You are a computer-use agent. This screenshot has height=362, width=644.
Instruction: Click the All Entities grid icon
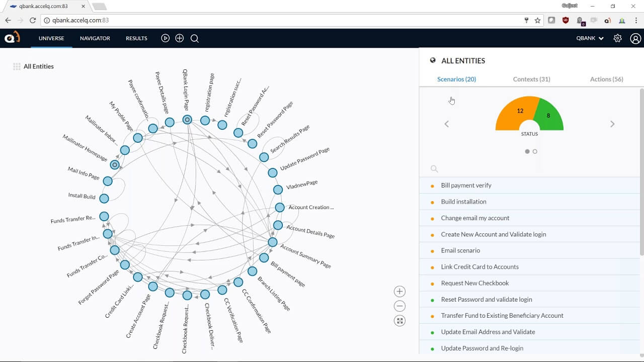17,66
